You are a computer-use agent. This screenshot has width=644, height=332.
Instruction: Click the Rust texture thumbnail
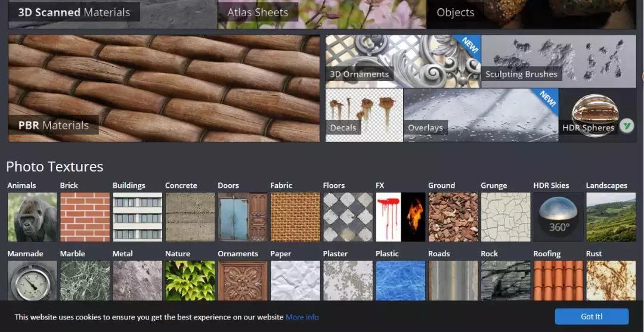pyautogui.click(x=611, y=281)
